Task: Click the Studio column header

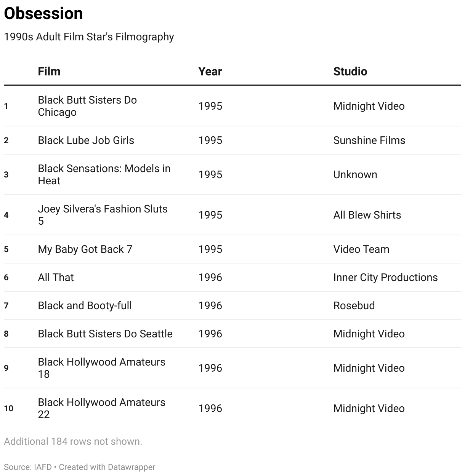Action: (350, 72)
